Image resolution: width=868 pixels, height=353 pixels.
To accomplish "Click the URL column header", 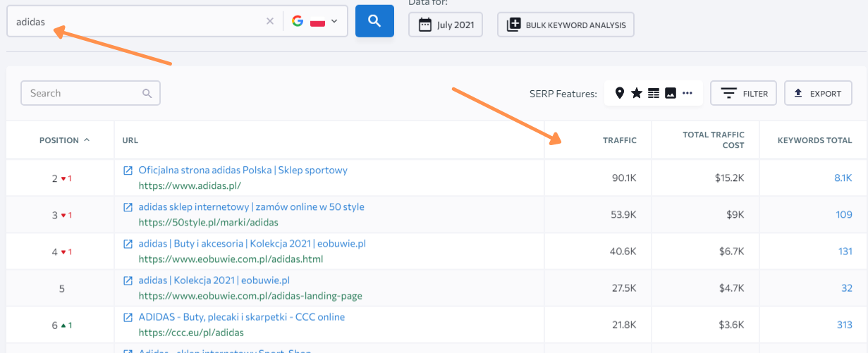I will tap(130, 140).
